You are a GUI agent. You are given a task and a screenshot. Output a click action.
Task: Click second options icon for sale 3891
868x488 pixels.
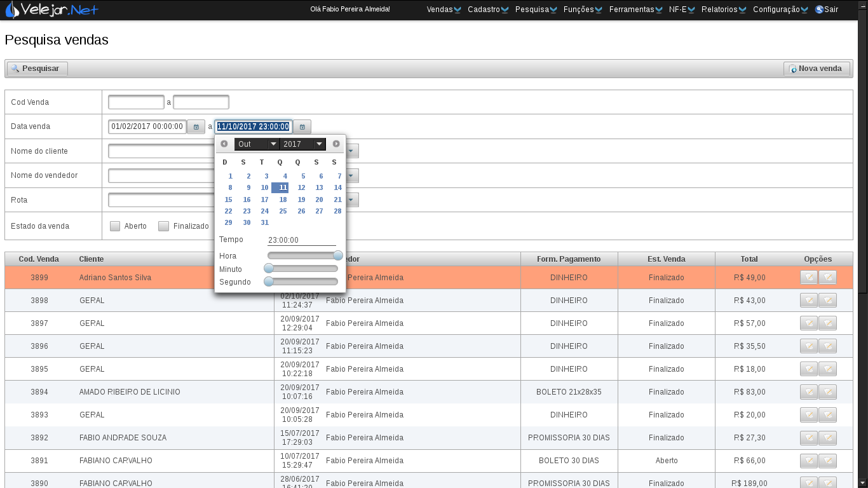(x=827, y=461)
